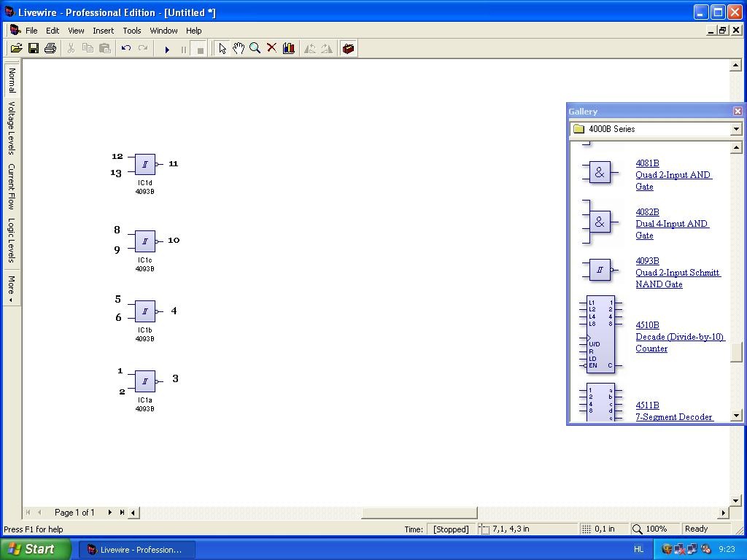Select the pointer arrow tool

point(222,48)
